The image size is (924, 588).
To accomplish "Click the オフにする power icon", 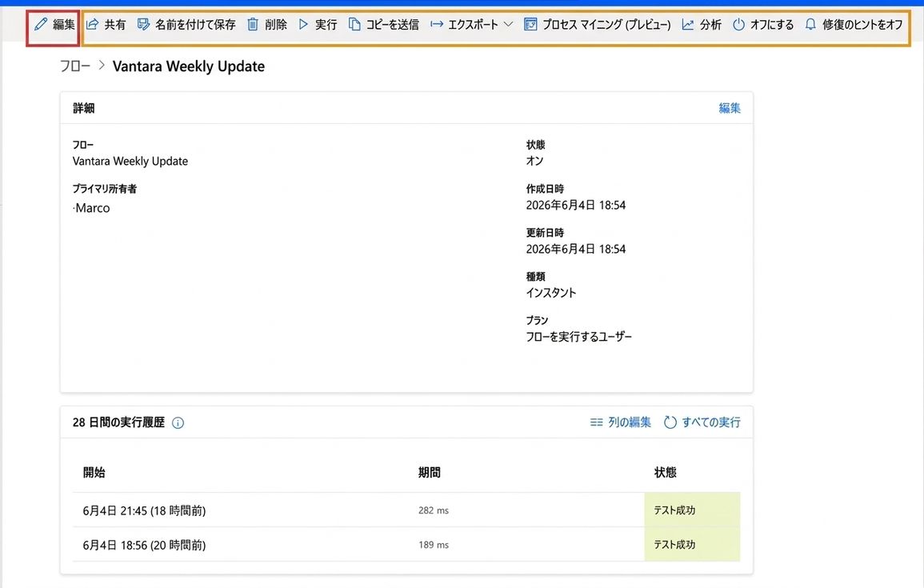I will [x=738, y=24].
